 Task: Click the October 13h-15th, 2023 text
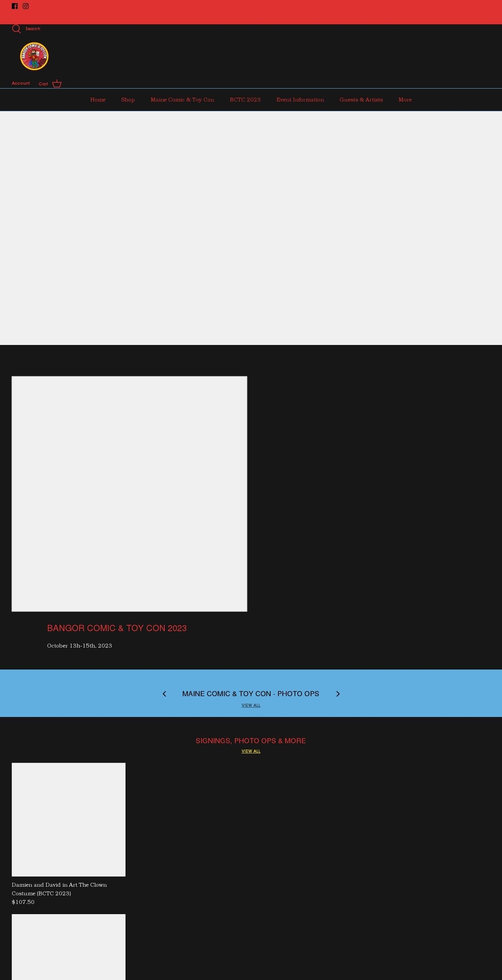(79, 645)
